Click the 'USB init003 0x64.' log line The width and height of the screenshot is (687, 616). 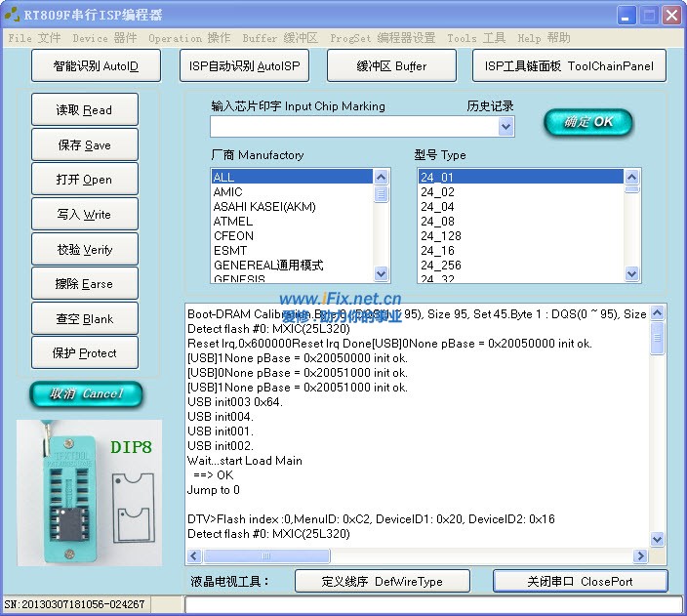tap(235, 401)
